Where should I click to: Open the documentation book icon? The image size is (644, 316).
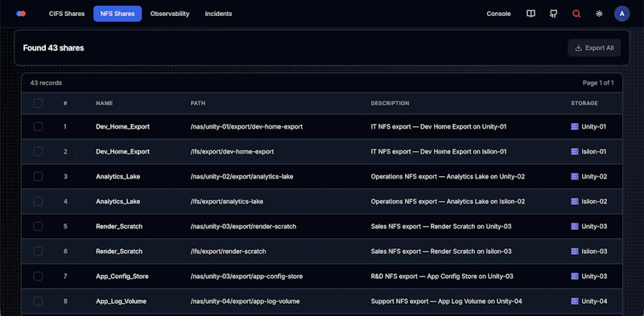coord(530,14)
